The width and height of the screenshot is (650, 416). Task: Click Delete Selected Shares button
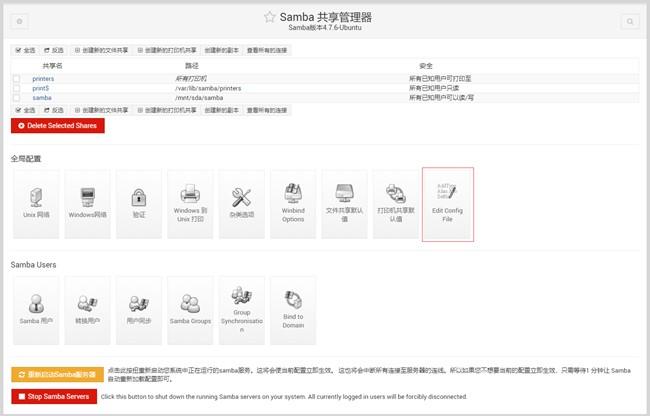pos(58,126)
